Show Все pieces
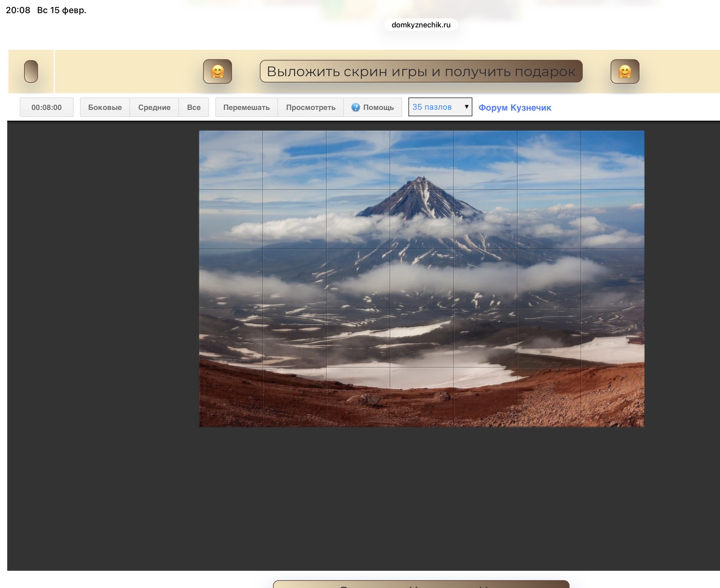Screen dimensions: 720x588 point(194,108)
